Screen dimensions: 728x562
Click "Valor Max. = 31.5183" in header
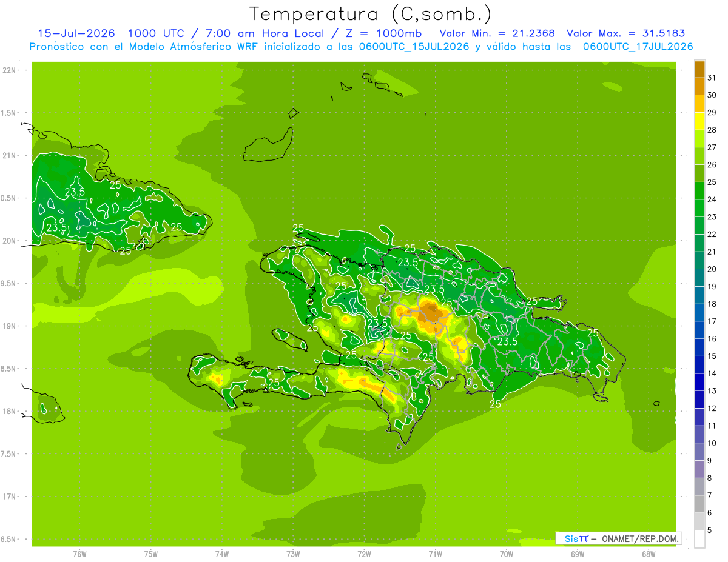[627, 33]
